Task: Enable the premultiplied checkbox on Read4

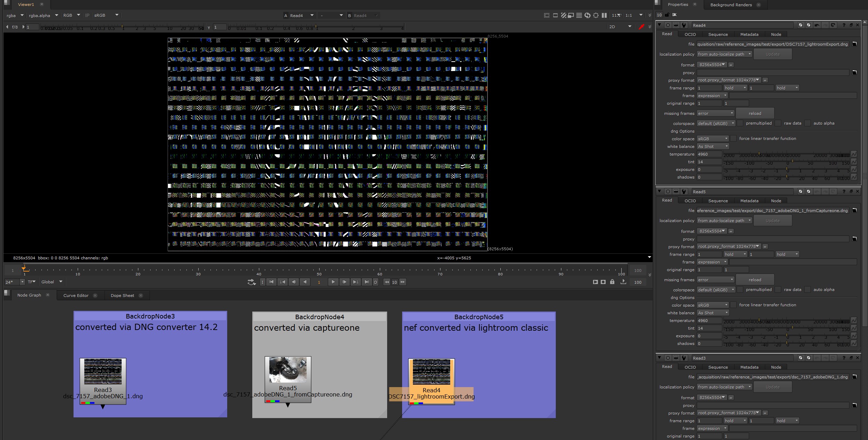Action: point(740,123)
